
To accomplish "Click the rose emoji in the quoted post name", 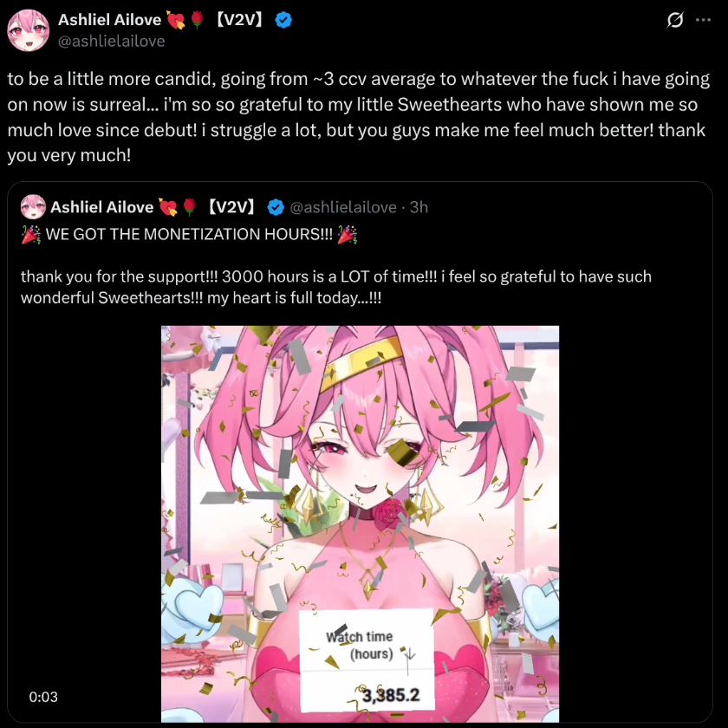I will pyautogui.click(x=189, y=207).
